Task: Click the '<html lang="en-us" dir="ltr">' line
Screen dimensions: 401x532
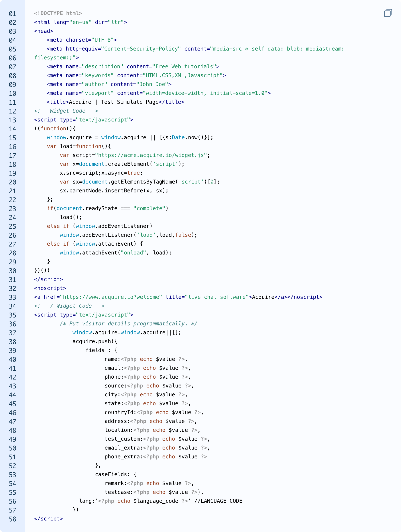Action: [81, 22]
